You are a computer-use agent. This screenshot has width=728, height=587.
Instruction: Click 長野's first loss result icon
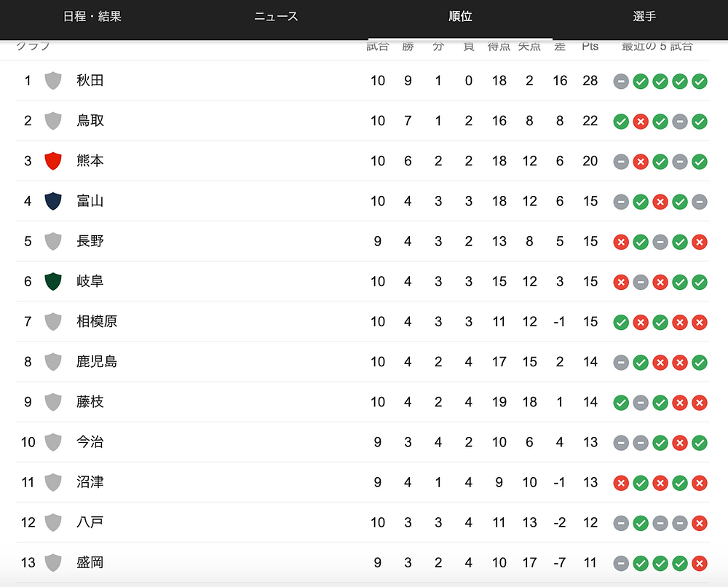621,242
